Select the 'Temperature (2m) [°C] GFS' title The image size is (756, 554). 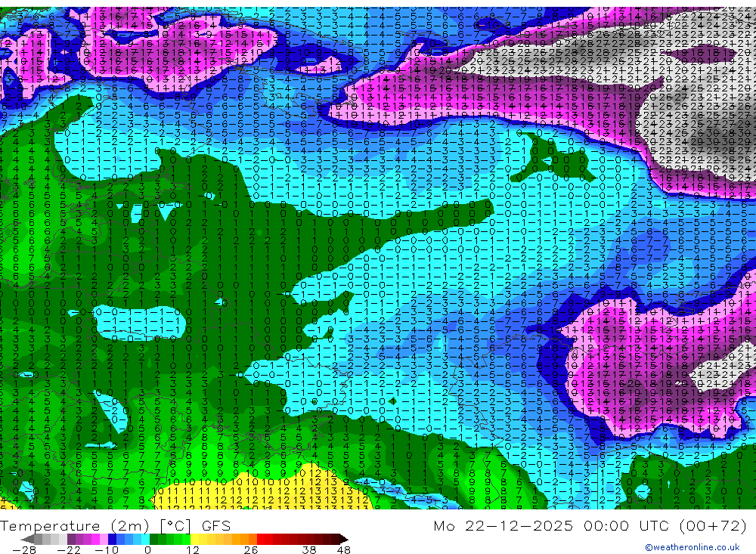click(115, 525)
